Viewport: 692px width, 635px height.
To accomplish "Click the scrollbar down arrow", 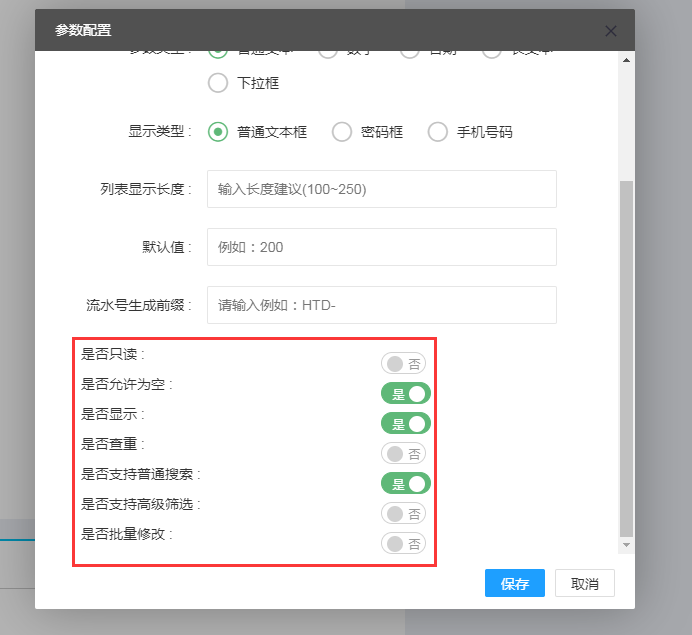I will 626,545.
